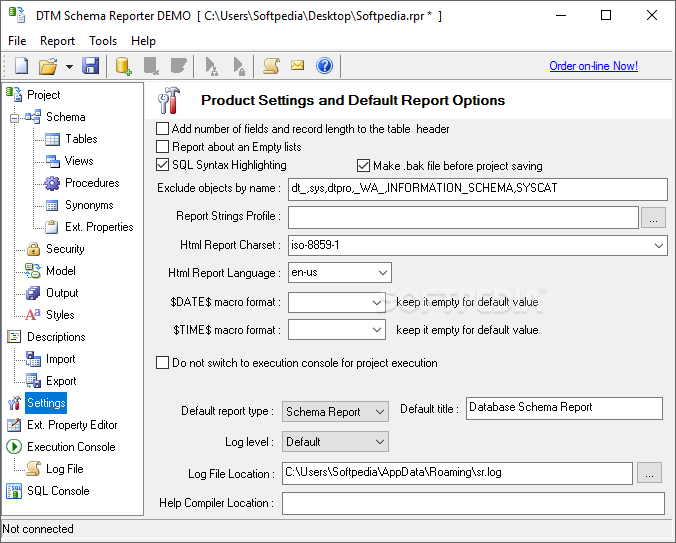
Task: Click the Log File Location field
Action: click(457, 473)
